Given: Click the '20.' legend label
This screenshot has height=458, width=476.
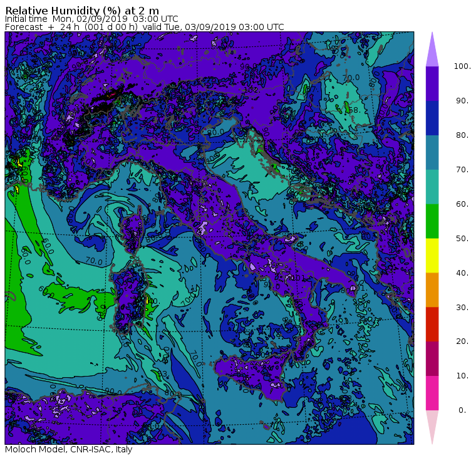Looking at the screenshot, I should click(x=462, y=341).
